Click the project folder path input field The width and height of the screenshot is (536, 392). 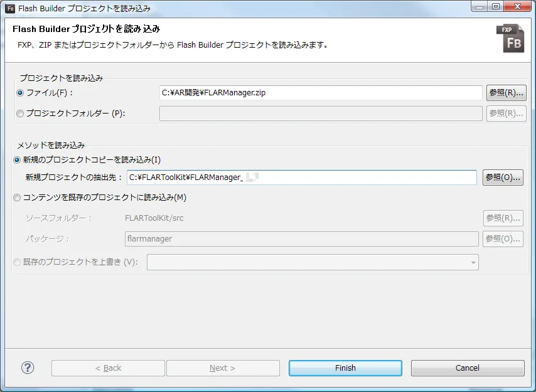(x=321, y=114)
